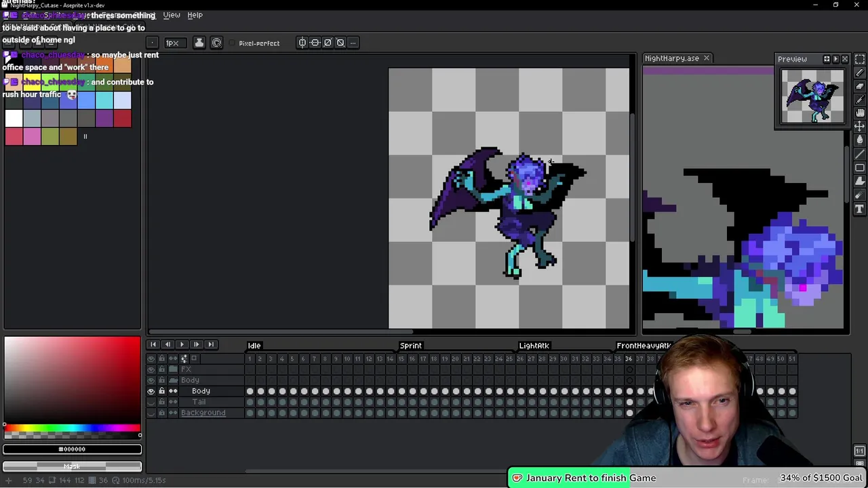Viewport: 868px width, 488px height.
Task: Select the eyedropper tool
Action: 860,100
